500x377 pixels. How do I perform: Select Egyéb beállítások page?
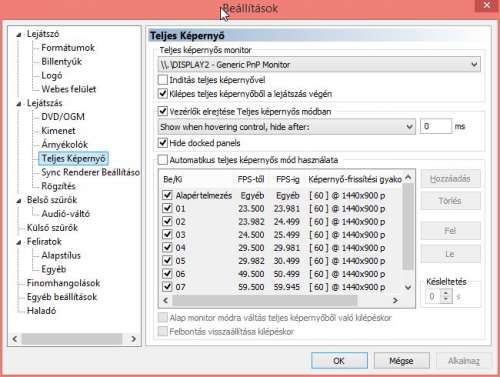tap(62, 297)
